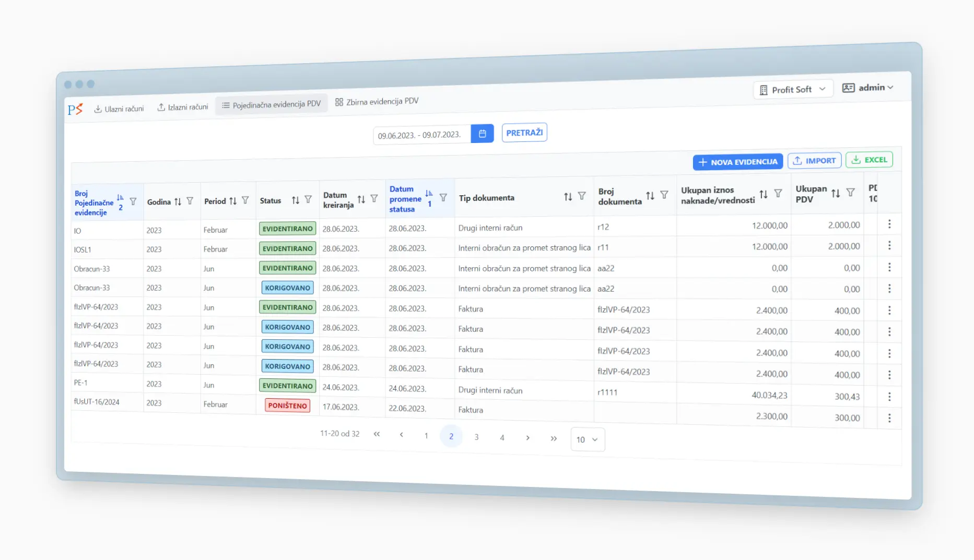Expand the Profit Soft company dropdown

[792, 90]
